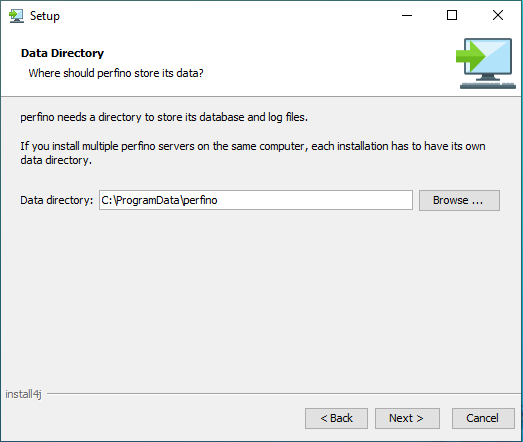This screenshot has width=523, height=442.
Task: Close the Setup wizard window
Action: (498, 15)
